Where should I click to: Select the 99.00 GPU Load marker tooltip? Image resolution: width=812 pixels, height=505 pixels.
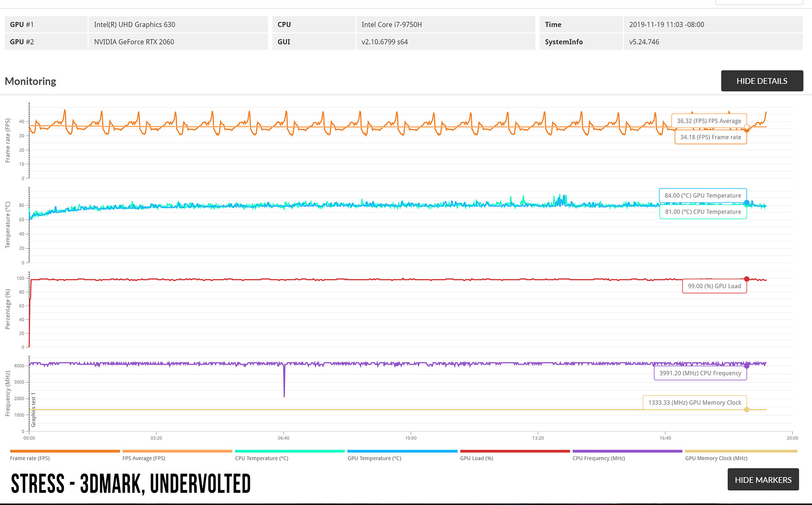click(x=714, y=286)
